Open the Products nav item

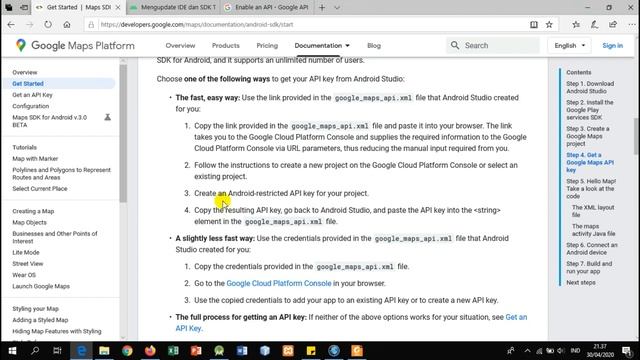click(226, 45)
